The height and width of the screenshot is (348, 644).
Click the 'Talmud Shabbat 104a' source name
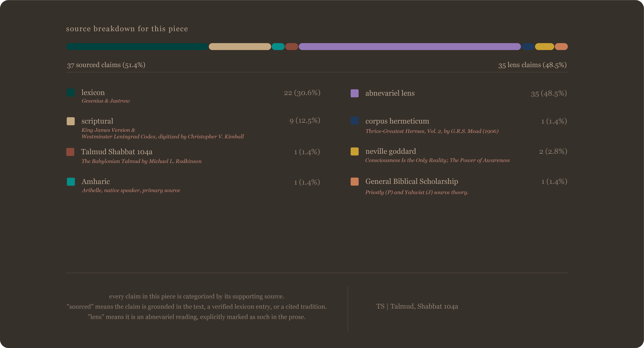tap(117, 152)
